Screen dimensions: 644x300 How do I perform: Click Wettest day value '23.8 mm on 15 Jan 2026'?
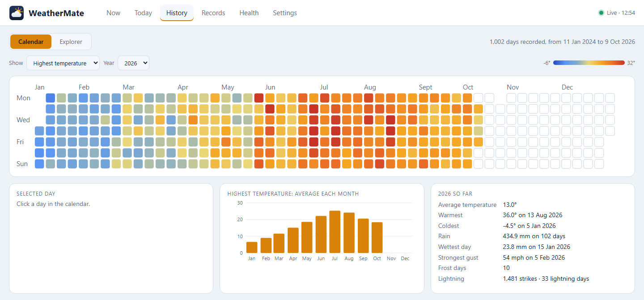click(537, 247)
